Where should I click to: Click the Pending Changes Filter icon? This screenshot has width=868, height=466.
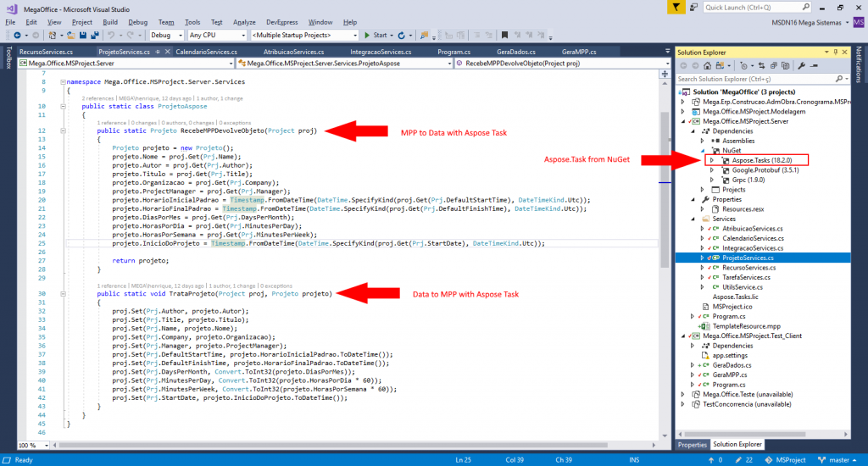tap(743, 66)
